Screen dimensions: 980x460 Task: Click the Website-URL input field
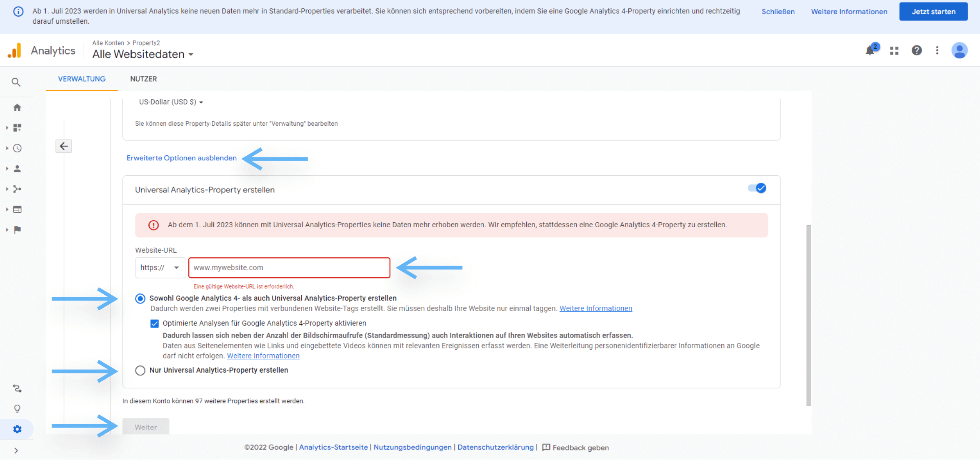(289, 268)
